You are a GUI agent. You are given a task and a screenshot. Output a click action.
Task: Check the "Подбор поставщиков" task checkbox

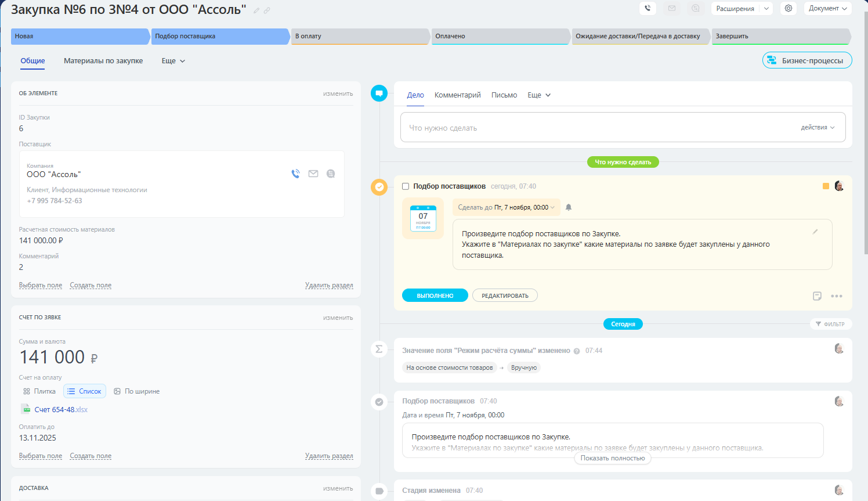pos(406,186)
